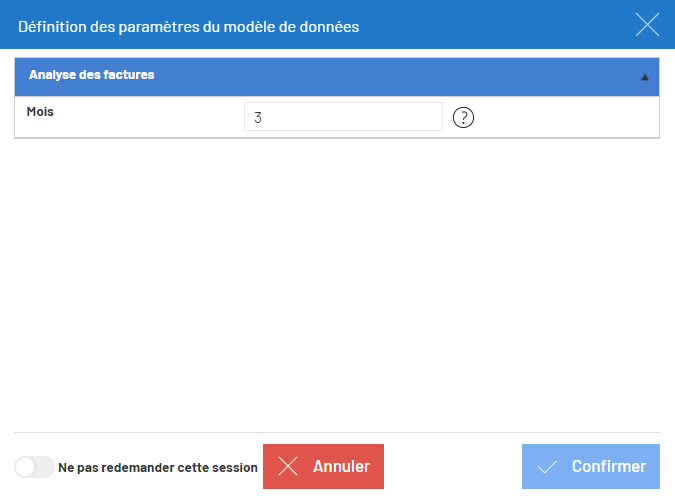
Task: Click the Mois parameter label
Action: pos(40,112)
